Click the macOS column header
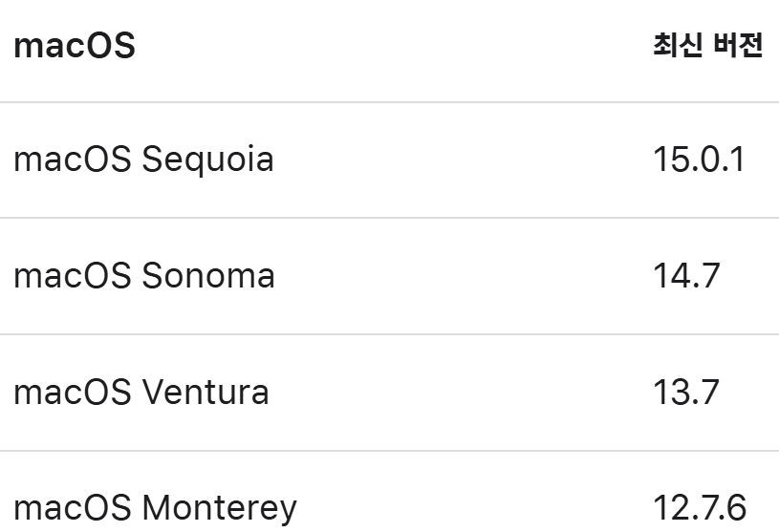Screen dimensions: 779x532 click(x=74, y=47)
